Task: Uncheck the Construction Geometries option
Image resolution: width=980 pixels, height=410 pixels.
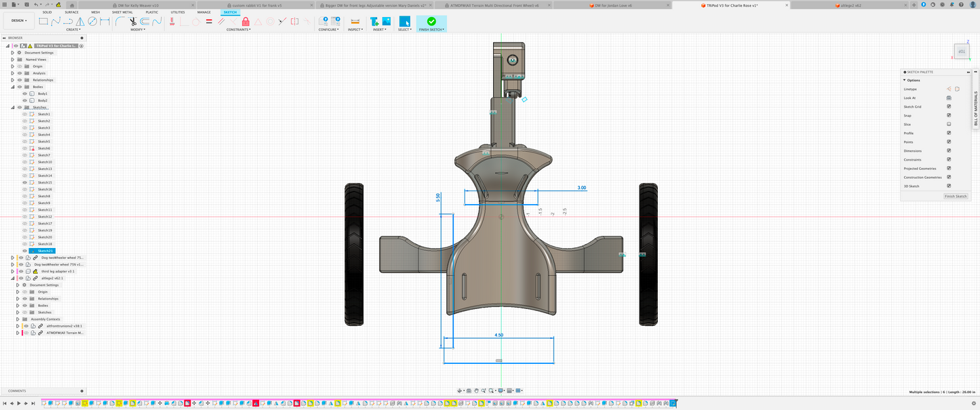Action: point(949,177)
